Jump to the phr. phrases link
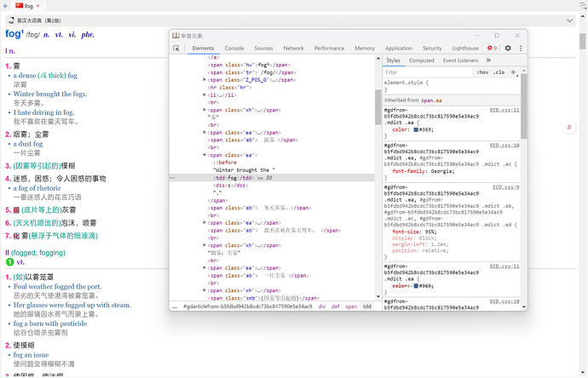The image size is (588, 378). pos(88,35)
